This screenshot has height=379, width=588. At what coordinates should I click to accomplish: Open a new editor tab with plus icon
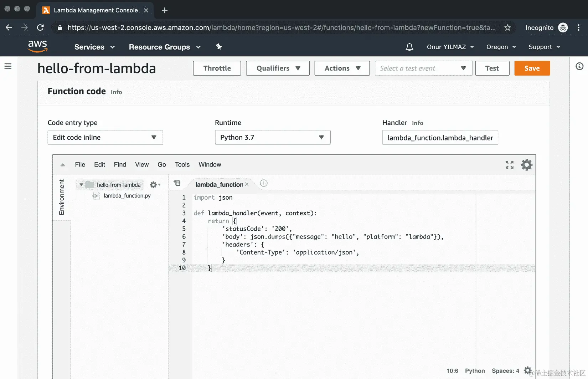tap(264, 183)
